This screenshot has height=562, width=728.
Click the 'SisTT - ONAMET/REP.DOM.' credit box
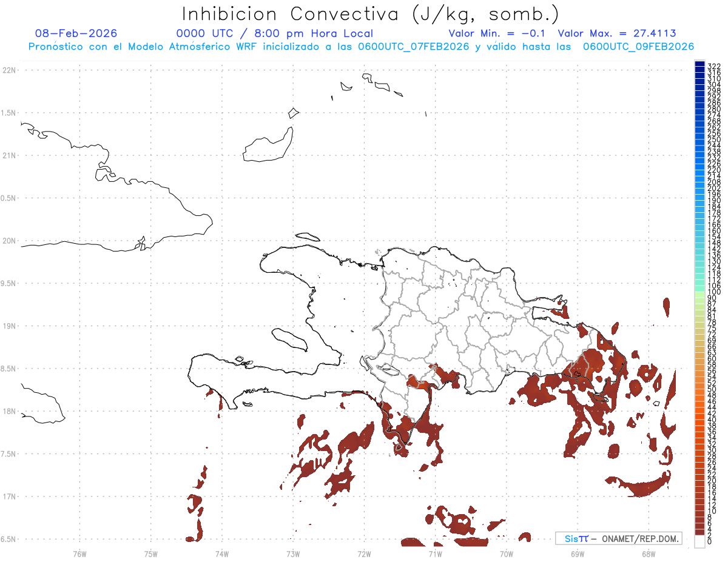(x=618, y=538)
